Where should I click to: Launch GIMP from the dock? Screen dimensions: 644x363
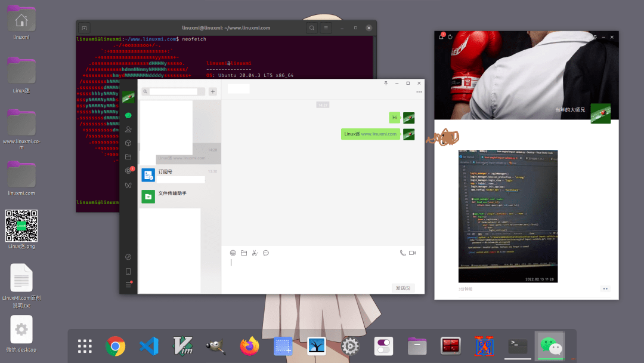(x=216, y=346)
